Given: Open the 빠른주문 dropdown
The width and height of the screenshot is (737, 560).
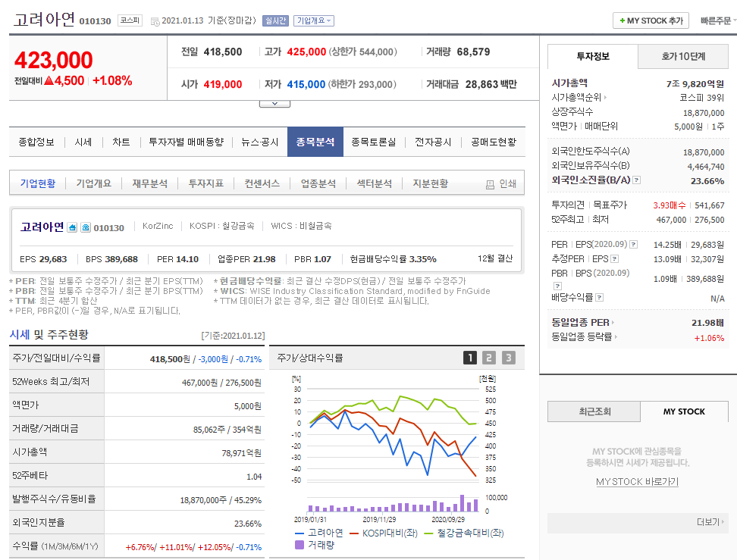Looking at the screenshot, I should [718, 20].
